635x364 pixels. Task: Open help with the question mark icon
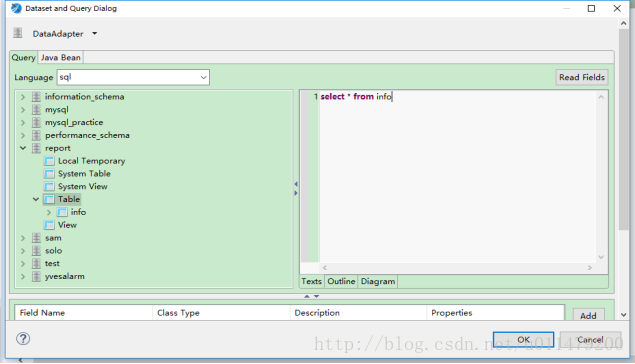click(x=23, y=338)
